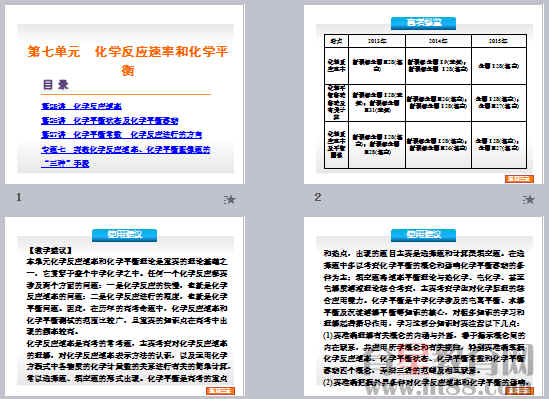The image size is (549, 399).
Task: Open the fourth blue link starting with 专题七
Action: (126, 156)
